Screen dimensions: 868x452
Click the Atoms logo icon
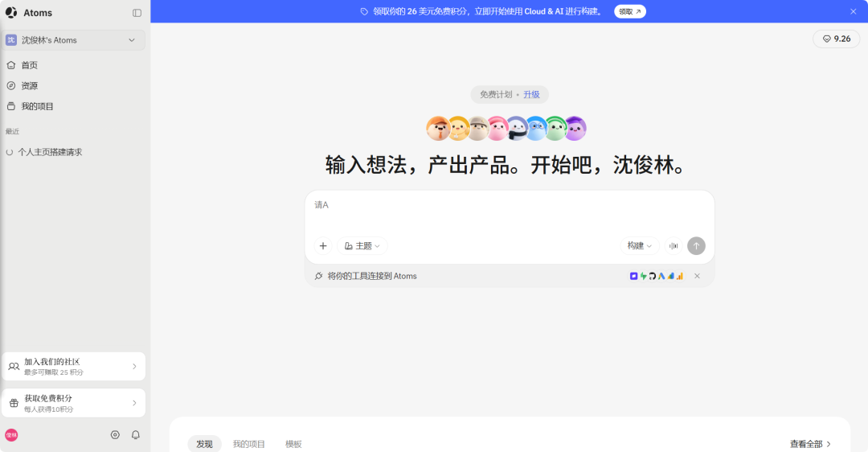tap(11, 12)
